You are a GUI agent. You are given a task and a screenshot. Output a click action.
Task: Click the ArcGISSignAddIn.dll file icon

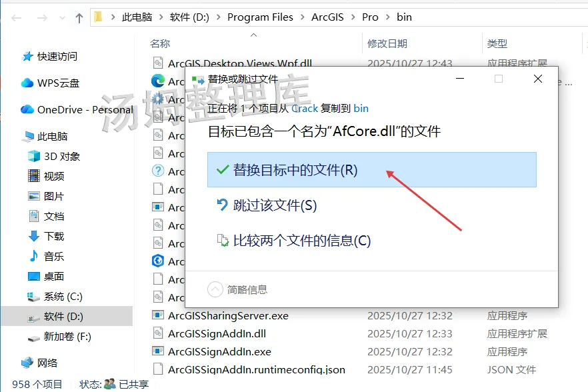[158, 333]
